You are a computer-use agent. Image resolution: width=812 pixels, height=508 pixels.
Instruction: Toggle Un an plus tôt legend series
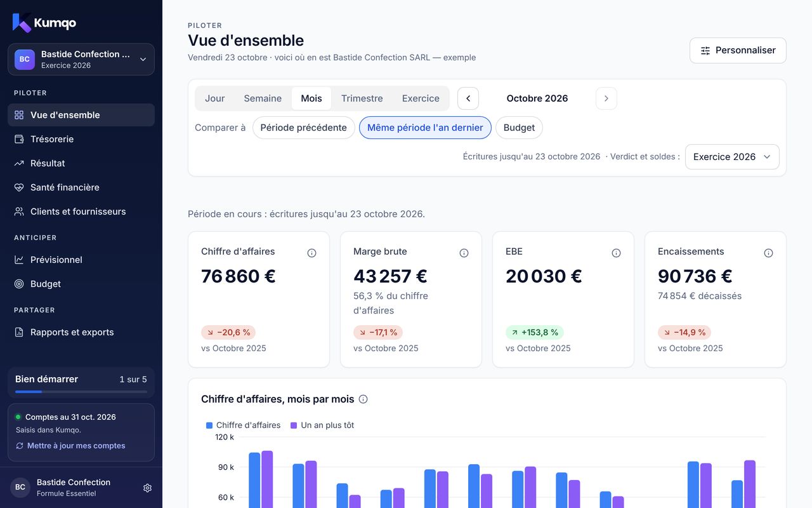pos(322,425)
